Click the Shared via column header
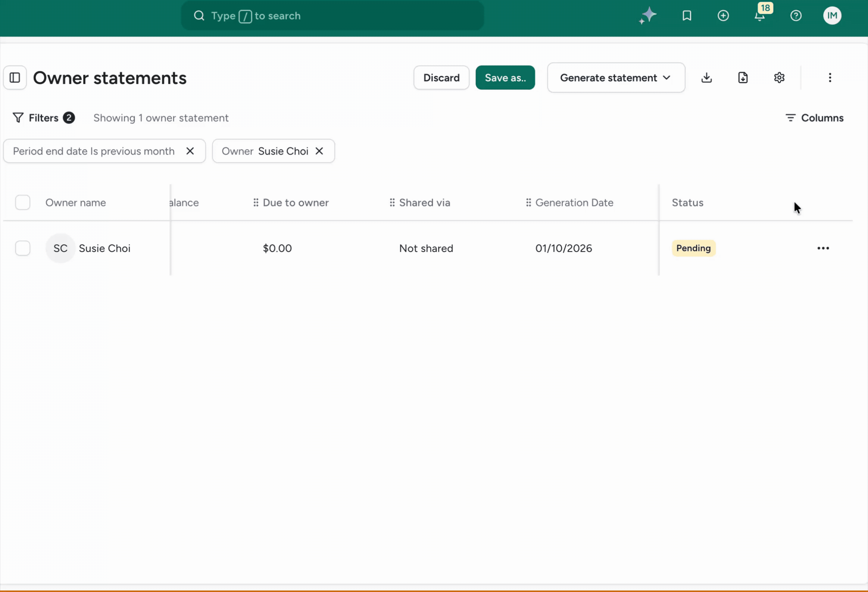 (x=425, y=203)
